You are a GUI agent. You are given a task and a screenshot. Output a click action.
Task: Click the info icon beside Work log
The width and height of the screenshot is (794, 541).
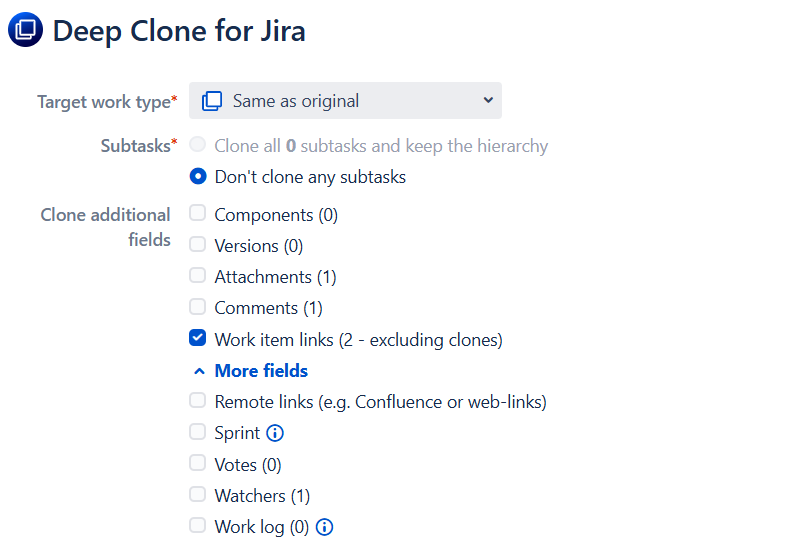pos(324,527)
